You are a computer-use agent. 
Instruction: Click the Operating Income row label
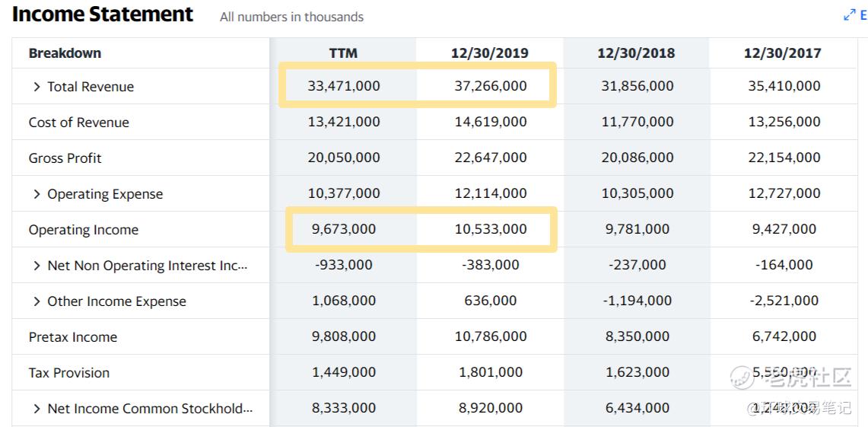click(84, 230)
